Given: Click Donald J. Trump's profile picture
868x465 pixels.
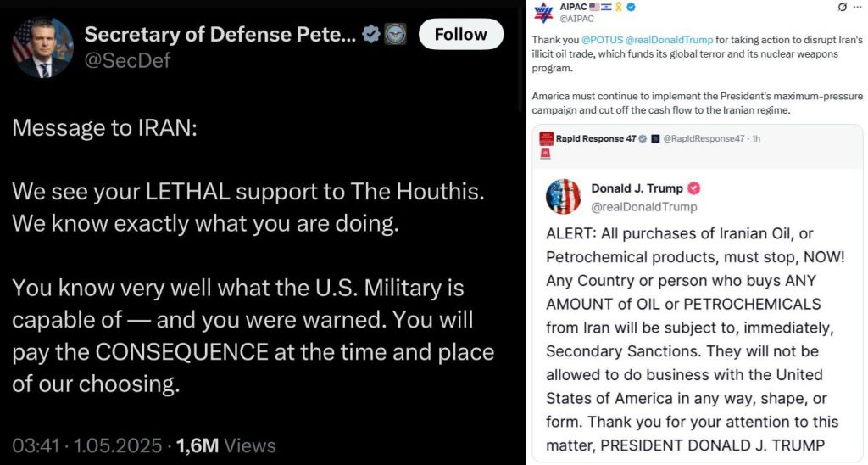Looking at the screenshot, I should 564,197.
